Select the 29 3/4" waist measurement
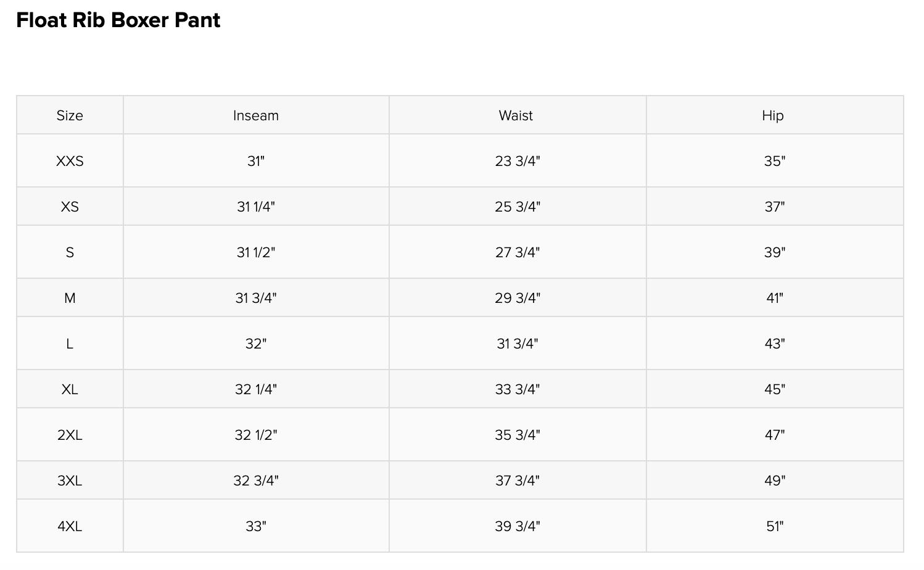This screenshot has height=570, width=924. [518, 298]
